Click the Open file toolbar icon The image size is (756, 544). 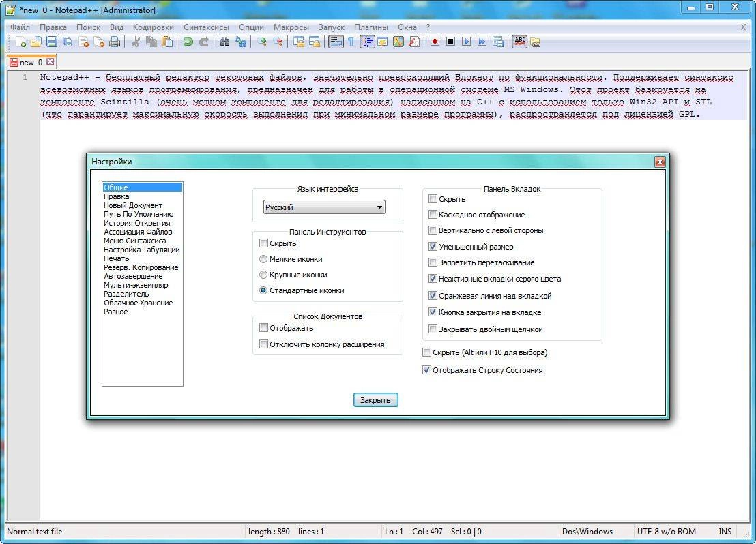(36, 42)
